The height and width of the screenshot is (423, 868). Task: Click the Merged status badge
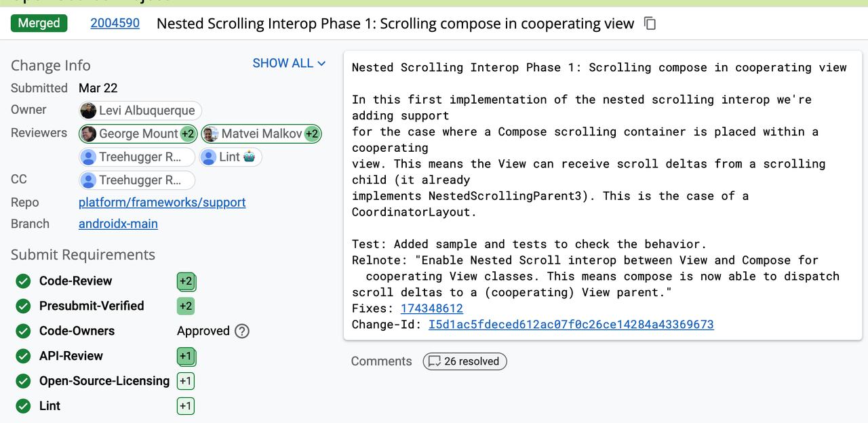click(x=39, y=23)
